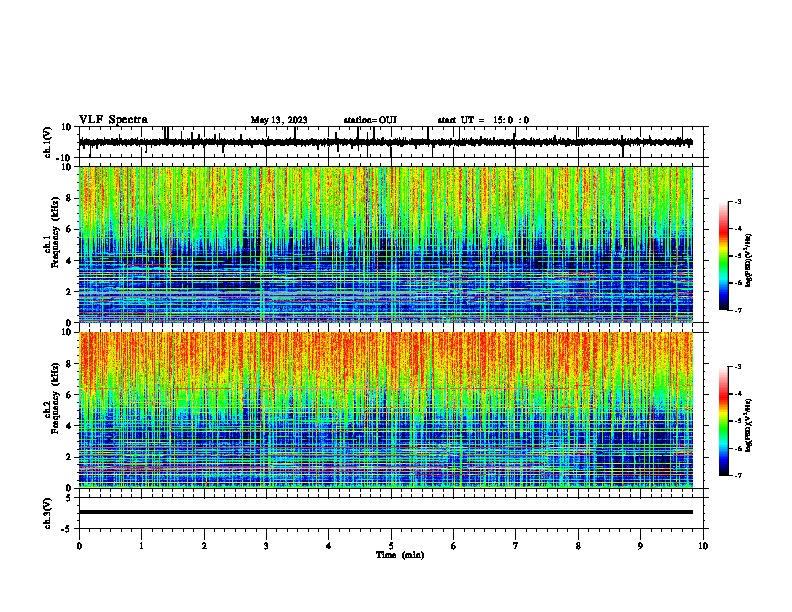Screen dimensions: 792x612
Task: Click the "0" tick on the time axis
Action: [79, 546]
